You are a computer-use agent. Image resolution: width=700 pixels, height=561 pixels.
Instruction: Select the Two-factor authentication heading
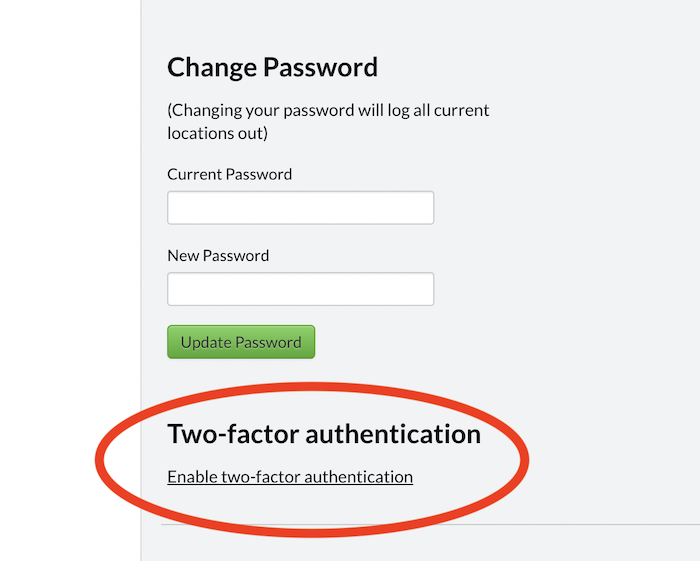[323, 433]
